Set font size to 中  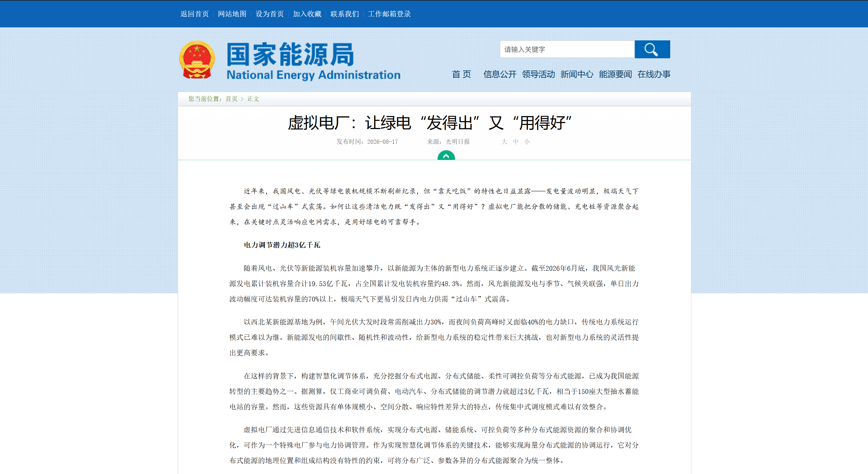[516, 142]
